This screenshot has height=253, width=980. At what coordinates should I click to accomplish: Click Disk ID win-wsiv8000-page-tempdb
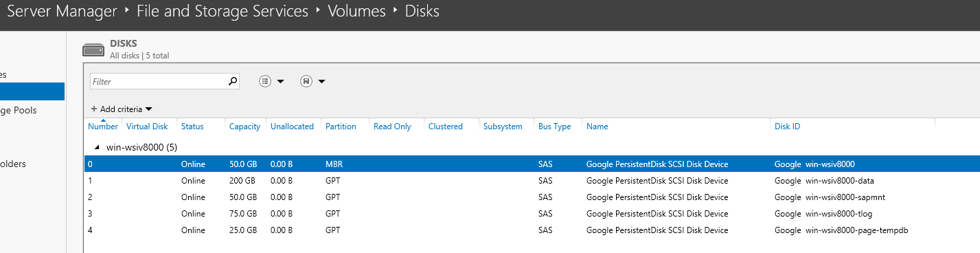pyautogui.click(x=841, y=230)
